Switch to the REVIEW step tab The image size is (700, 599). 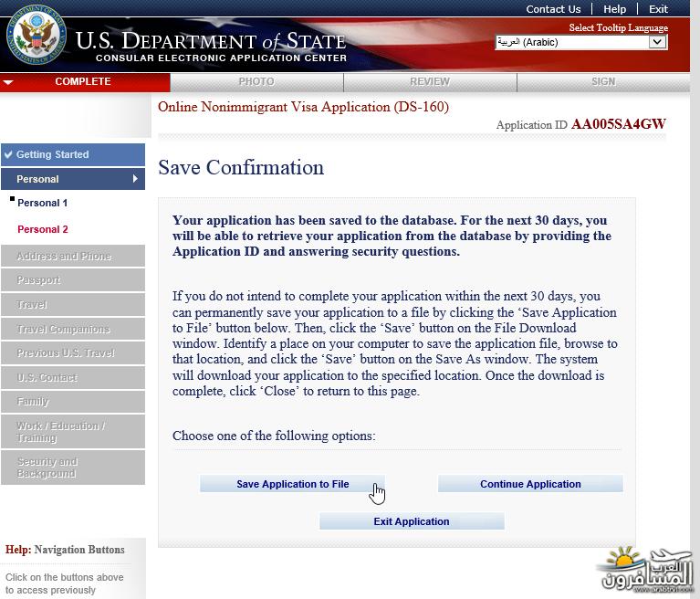[x=430, y=82]
